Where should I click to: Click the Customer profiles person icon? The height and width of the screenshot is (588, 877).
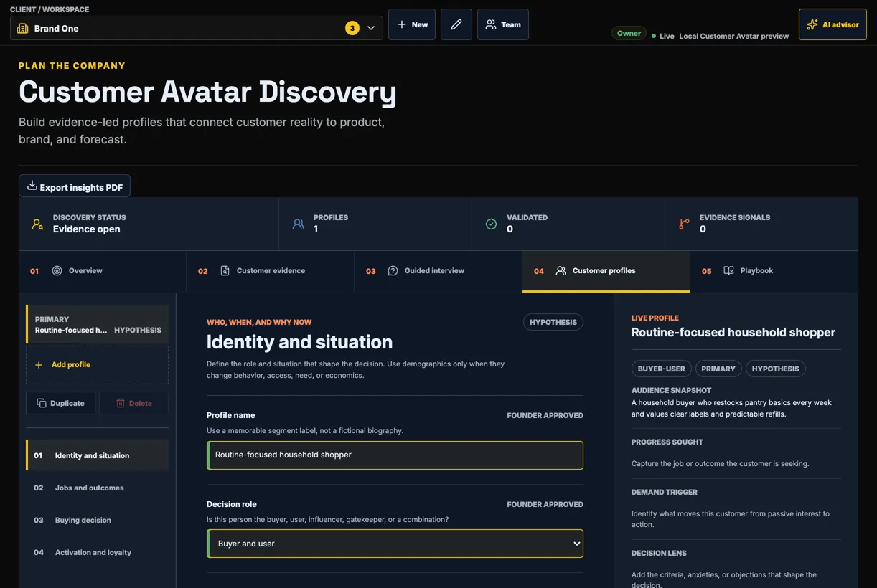[561, 271]
